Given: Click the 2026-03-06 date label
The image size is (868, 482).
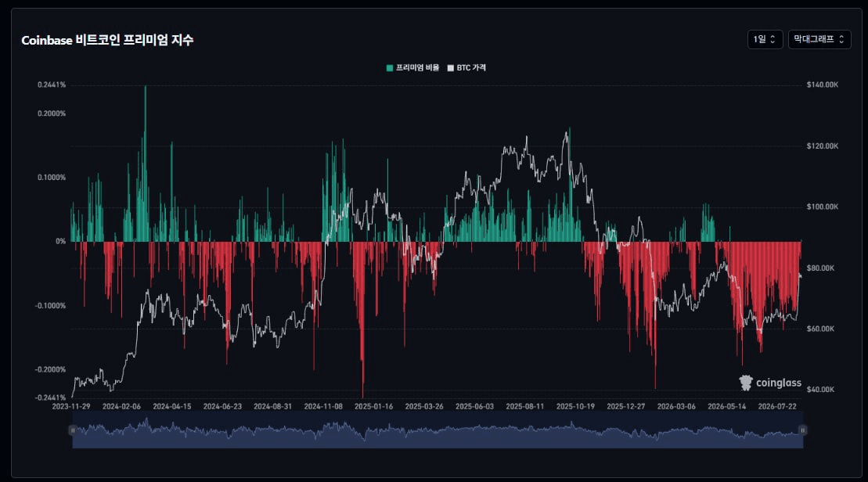Looking at the screenshot, I should (x=676, y=406).
